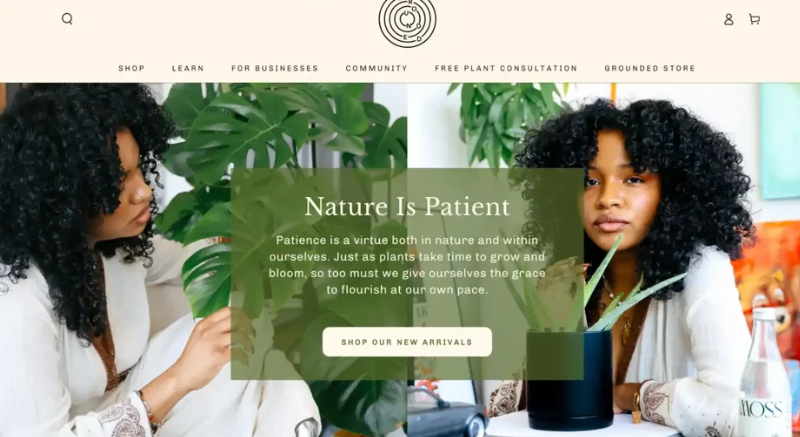Click the left hero photo of woman
Image resolution: width=800 pixels, height=437 pixels.
(x=102, y=260)
